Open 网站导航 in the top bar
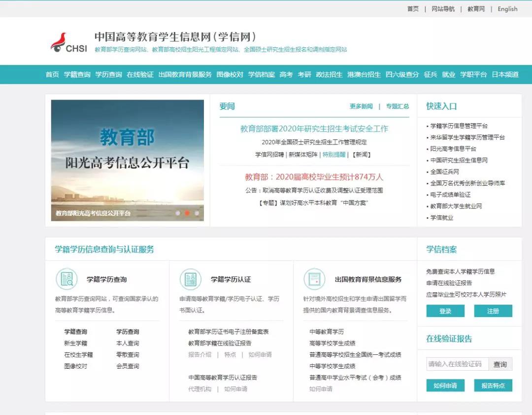532x415 pixels. pos(443,9)
